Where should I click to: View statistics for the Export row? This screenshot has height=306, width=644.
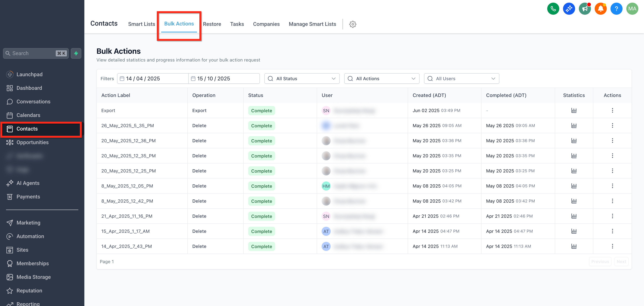pyautogui.click(x=574, y=110)
